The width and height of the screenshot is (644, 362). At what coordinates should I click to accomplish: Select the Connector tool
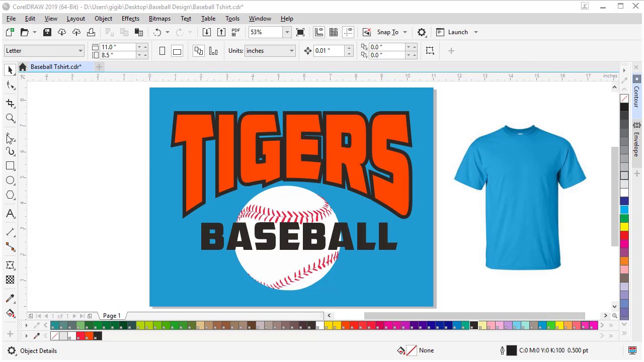click(x=10, y=247)
